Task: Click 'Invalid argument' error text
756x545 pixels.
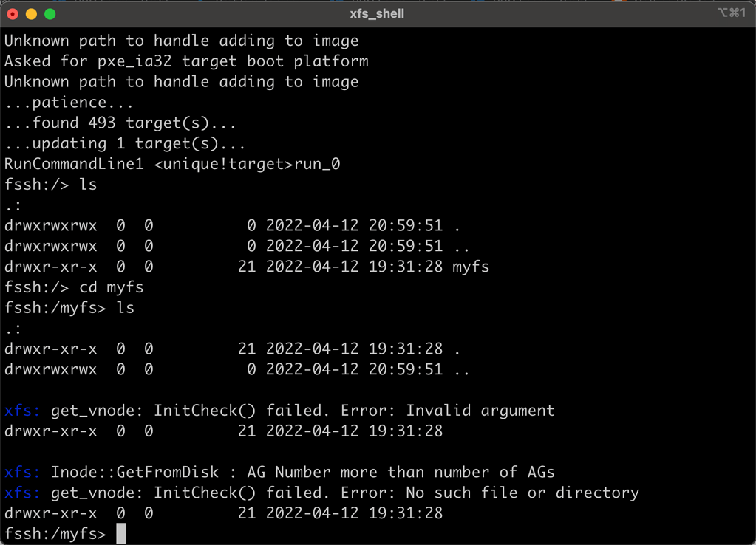Action: (x=480, y=411)
